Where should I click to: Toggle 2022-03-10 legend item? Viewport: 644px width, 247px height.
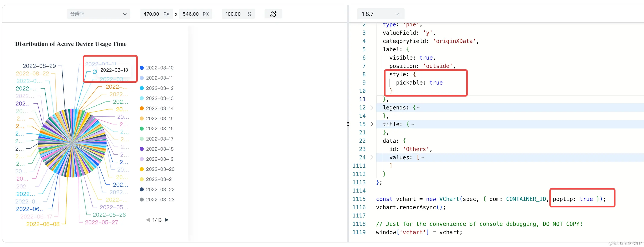tap(159, 68)
